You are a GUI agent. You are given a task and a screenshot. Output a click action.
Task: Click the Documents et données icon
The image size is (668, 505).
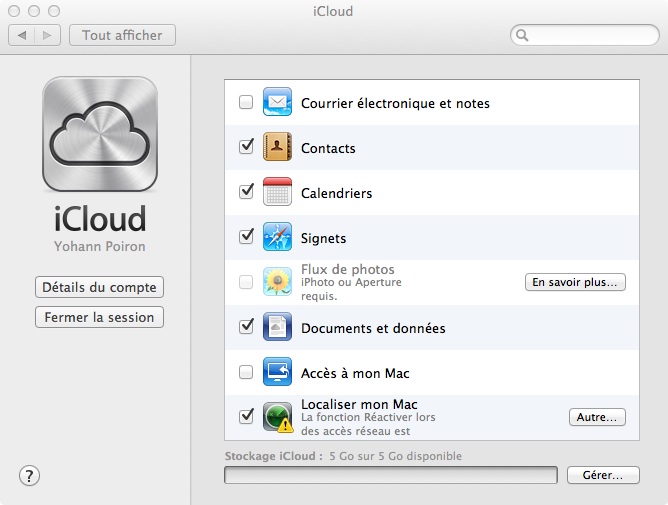point(277,328)
